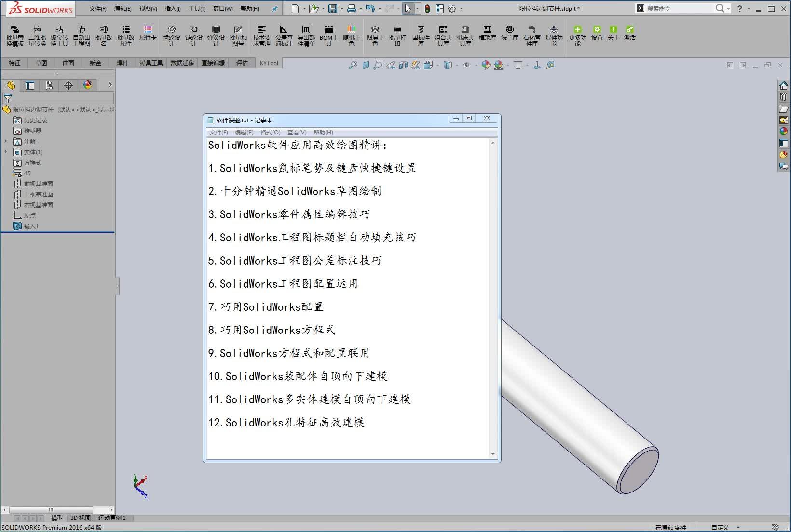
Task: Open the PropertyManager panel tab
Action: [x=30, y=85]
